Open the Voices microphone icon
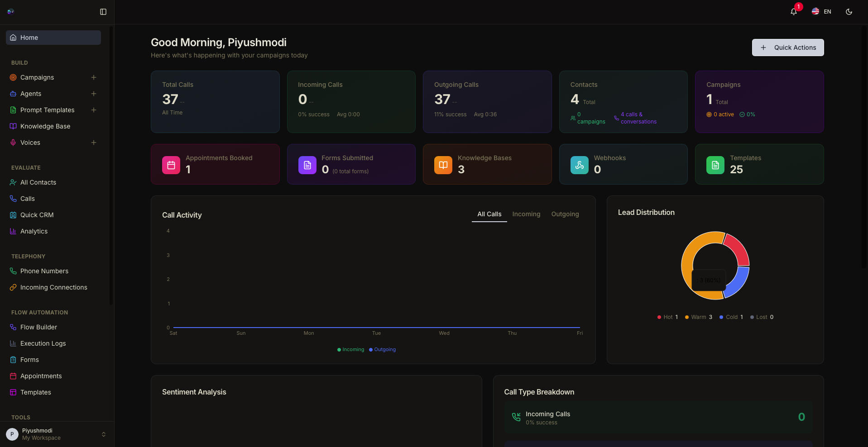This screenshot has height=447, width=868. click(13, 143)
